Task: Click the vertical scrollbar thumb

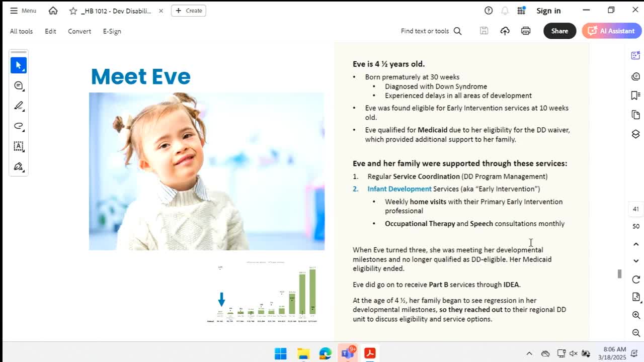Action: [620, 274]
